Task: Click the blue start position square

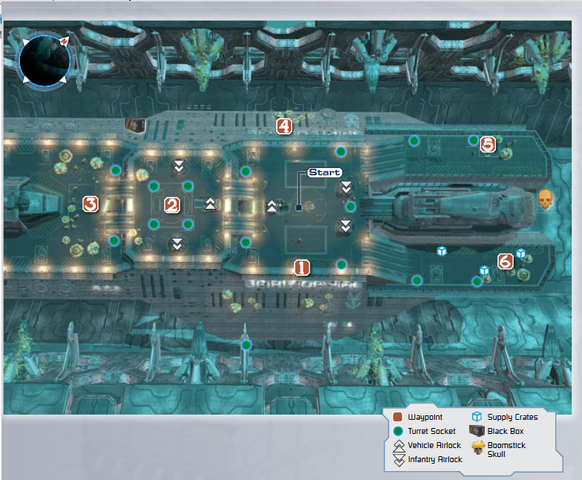Action: click(298, 207)
